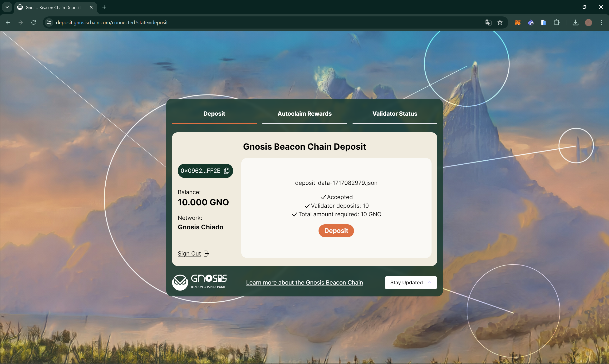Click the Gnosis Beacon Chain logo
This screenshot has width=609, height=364.
199,282
